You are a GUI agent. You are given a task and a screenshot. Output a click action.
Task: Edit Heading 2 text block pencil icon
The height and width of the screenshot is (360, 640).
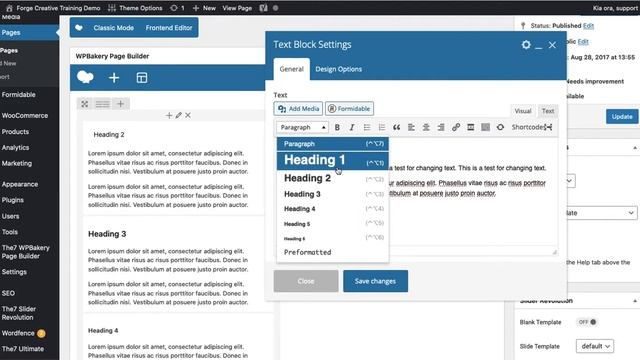coord(178,116)
